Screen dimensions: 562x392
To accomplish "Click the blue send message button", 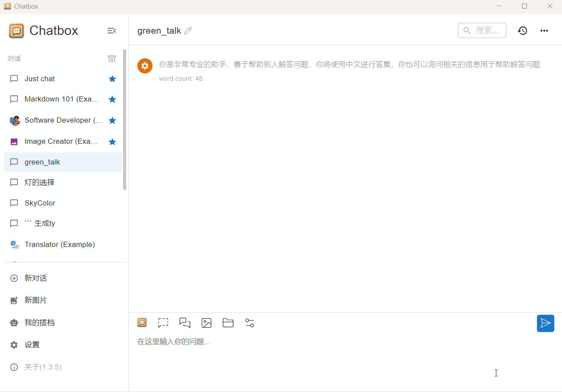I will (x=545, y=323).
